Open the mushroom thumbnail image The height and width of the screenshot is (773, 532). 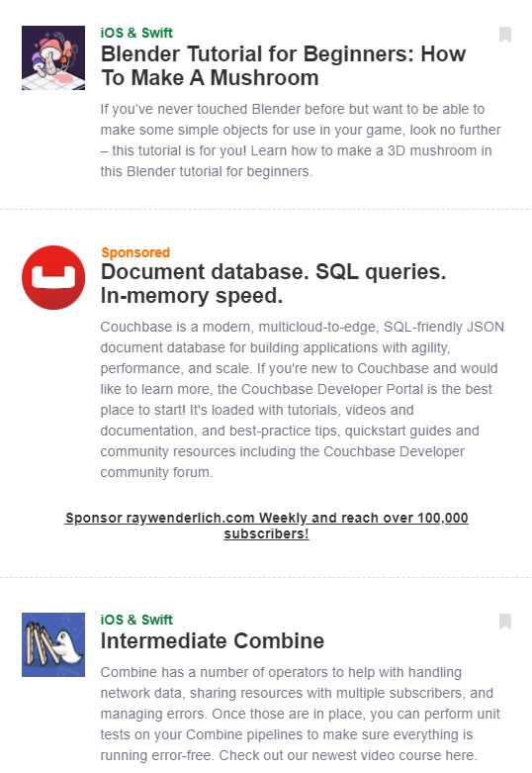pos(53,57)
